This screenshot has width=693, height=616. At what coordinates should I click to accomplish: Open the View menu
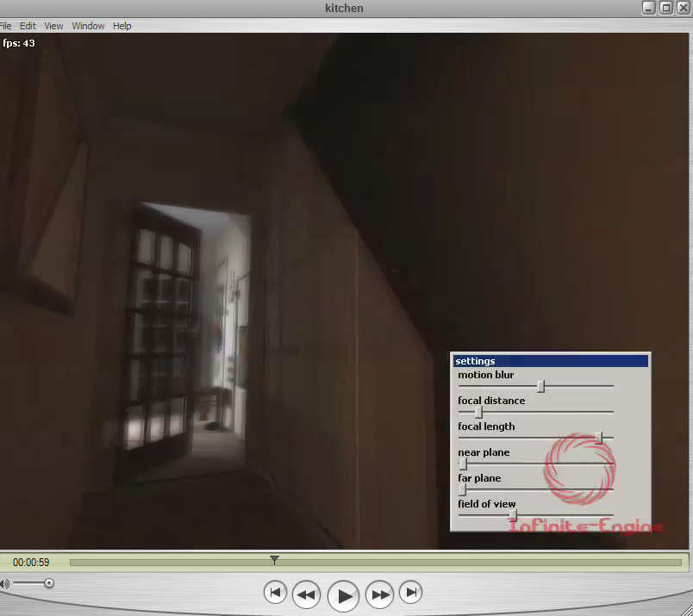pos(53,26)
